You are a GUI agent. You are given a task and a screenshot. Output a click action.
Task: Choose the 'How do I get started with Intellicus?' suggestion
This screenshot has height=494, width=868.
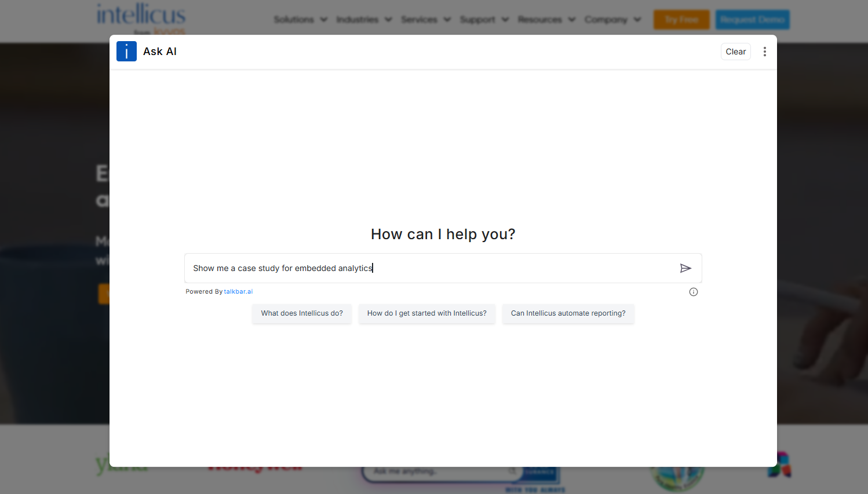click(426, 313)
